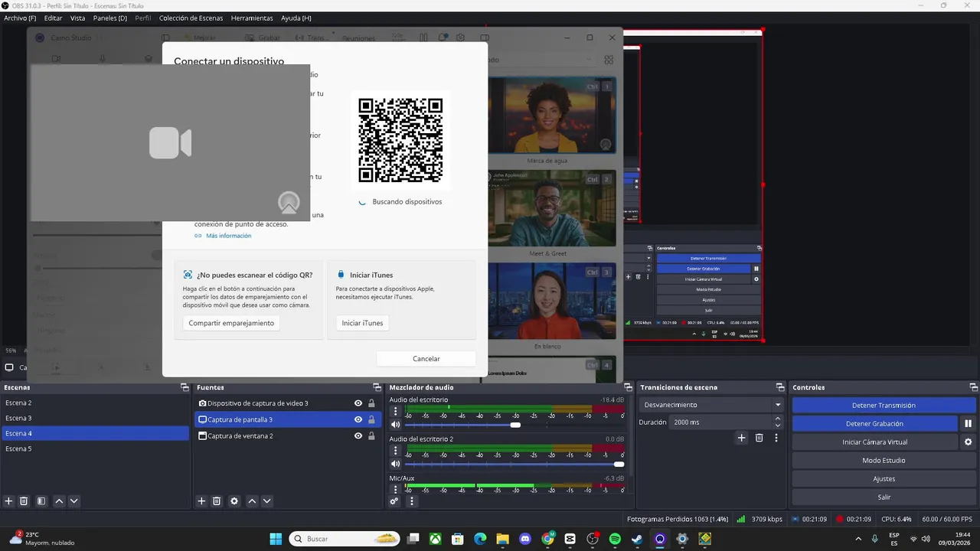980x551 pixels.
Task: Toggle visibility of Captura de ventana 2
Action: click(358, 435)
